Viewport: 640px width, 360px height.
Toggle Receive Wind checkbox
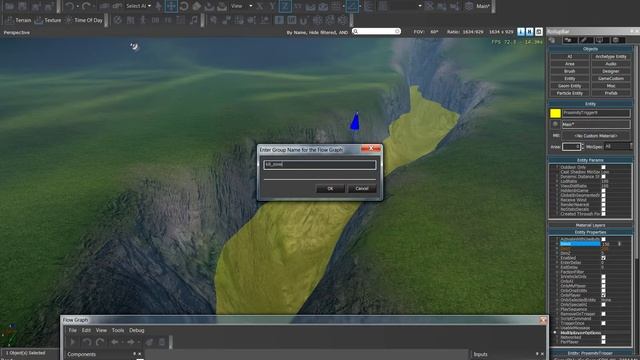(603, 200)
